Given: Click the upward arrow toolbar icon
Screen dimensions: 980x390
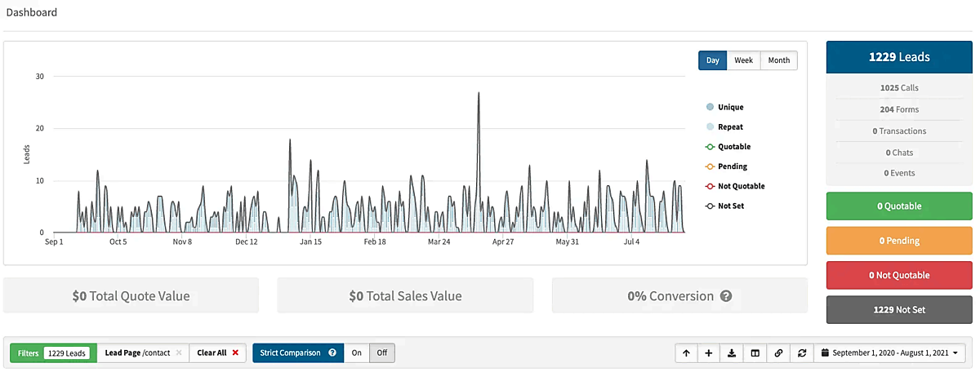Looking at the screenshot, I should 686,353.
